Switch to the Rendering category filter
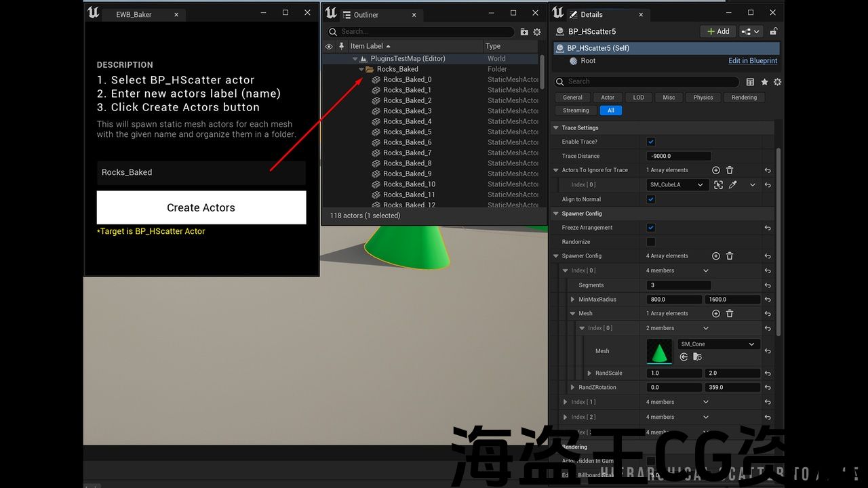Screen dimensions: 868x488 click(743, 98)
